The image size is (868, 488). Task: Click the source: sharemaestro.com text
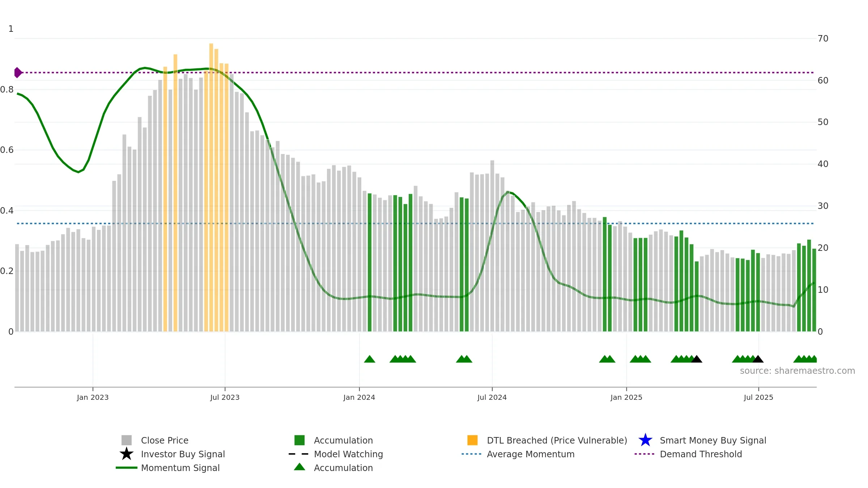tap(797, 371)
